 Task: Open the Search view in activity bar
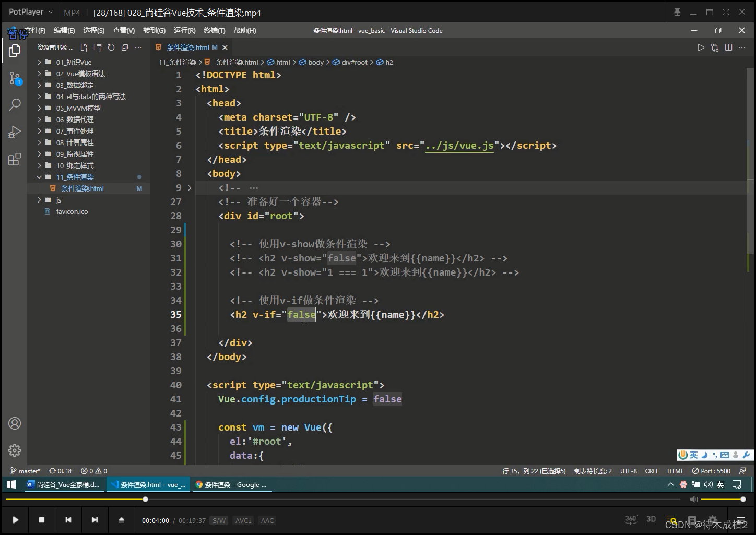tap(15, 105)
